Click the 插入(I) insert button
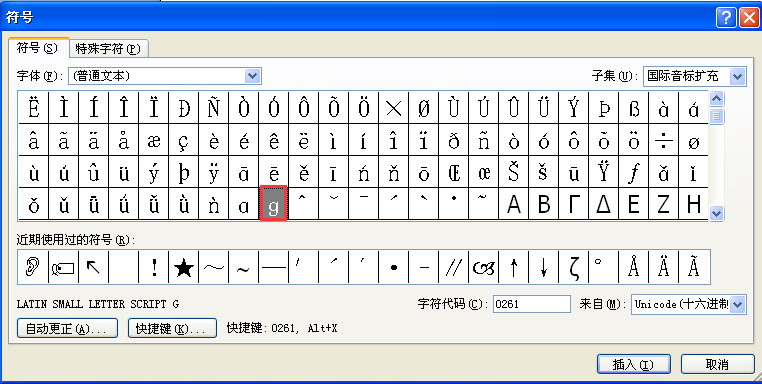This screenshot has width=762, height=384. (634, 364)
